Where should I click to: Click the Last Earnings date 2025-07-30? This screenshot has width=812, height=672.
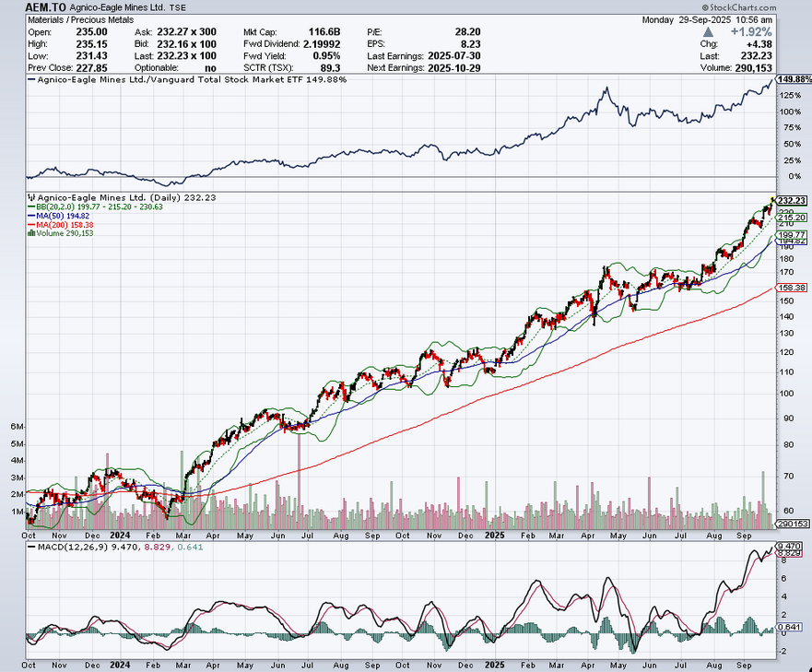pos(454,56)
